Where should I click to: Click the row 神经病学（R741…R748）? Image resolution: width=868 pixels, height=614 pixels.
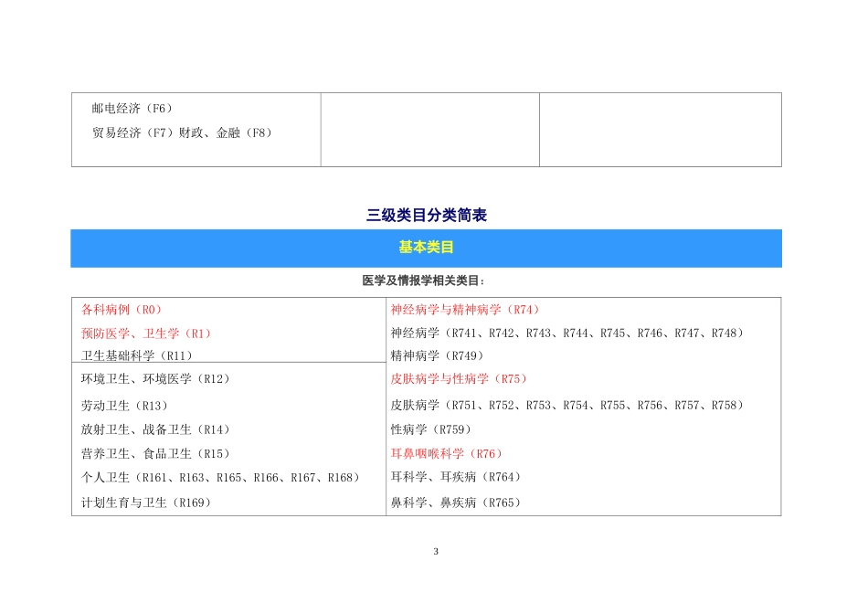[x=568, y=333]
